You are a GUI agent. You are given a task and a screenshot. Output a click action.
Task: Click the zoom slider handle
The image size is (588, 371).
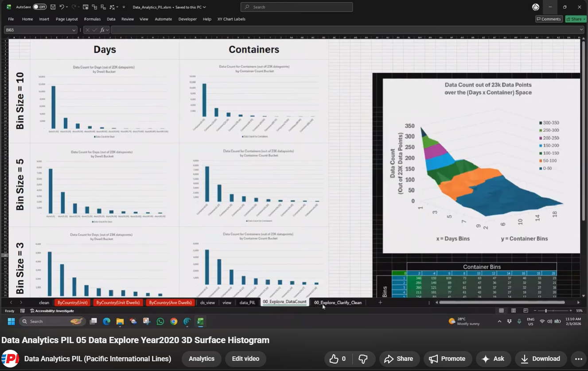point(546,311)
